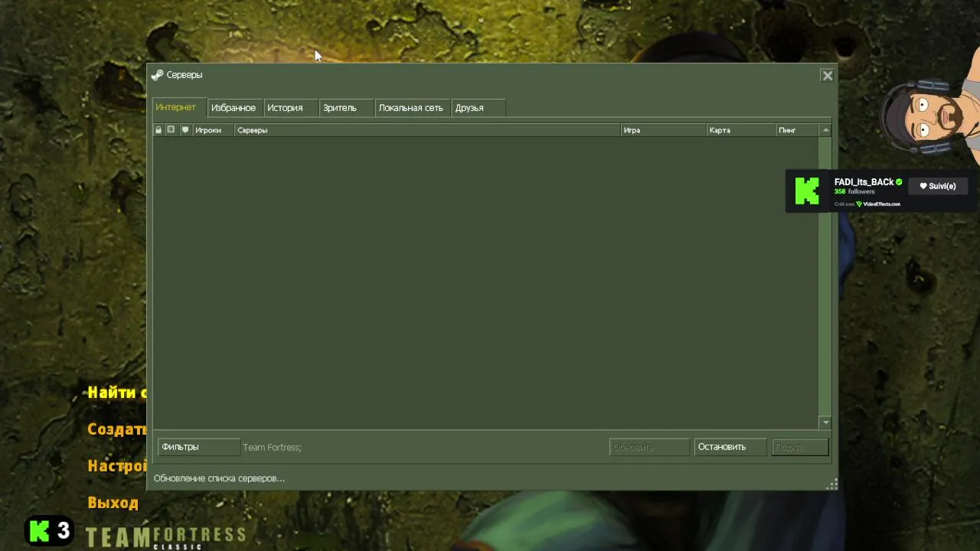980x551 pixels.
Task: Sort by VAC shield column icon
Action: (185, 130)
